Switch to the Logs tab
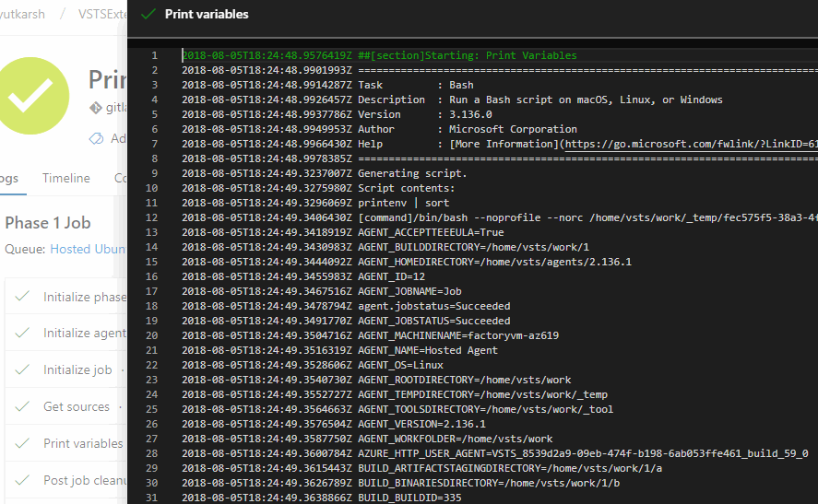The width and height of the screenshot is (818, 504). point(7,178)
